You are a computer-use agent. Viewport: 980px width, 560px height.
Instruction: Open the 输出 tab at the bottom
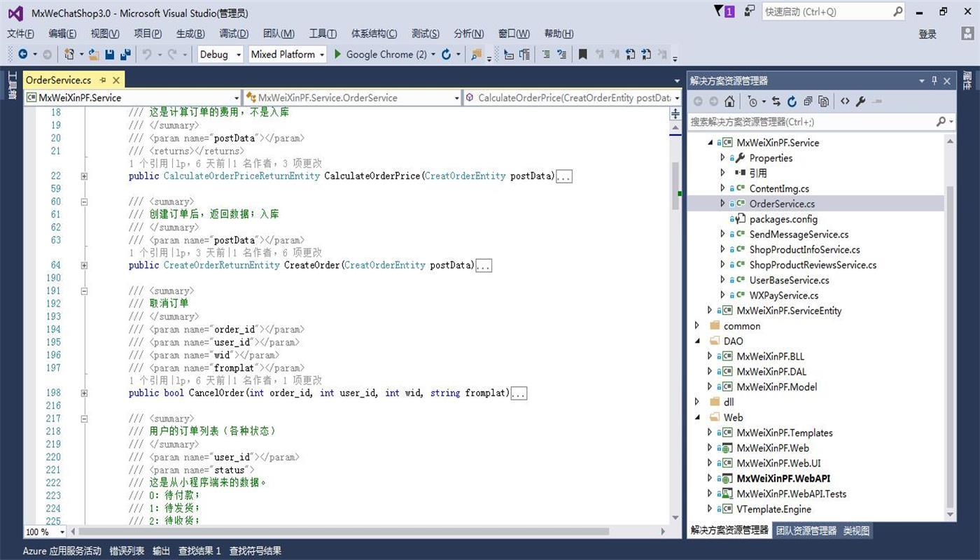coord(161,551)
